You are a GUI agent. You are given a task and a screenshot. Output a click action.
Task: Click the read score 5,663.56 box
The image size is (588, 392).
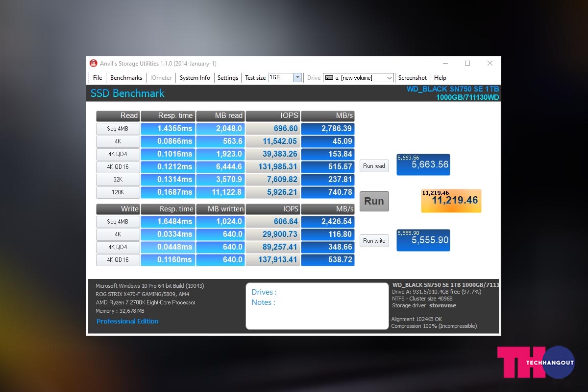coord(423,165)
